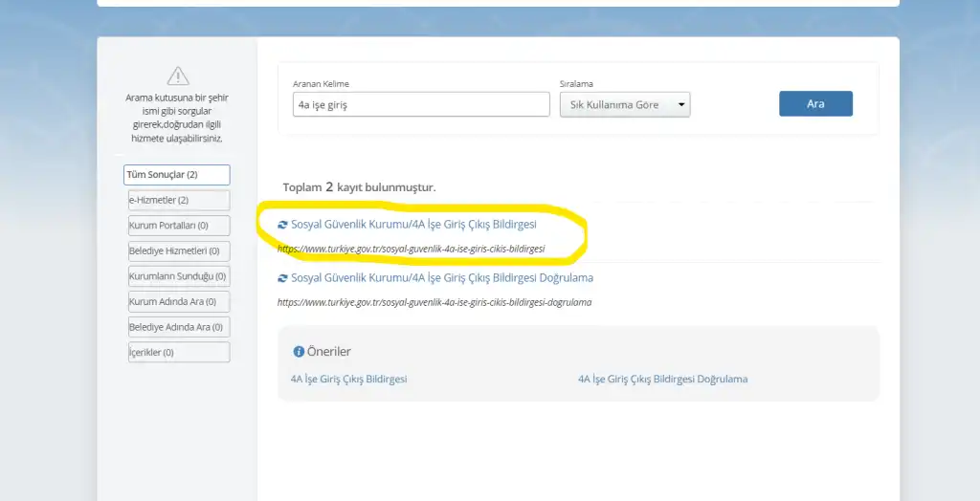Select the Kurum Adında Ara (0) filter
The width and height of the screenshot is (980, 501).
[x=179, y=302]
